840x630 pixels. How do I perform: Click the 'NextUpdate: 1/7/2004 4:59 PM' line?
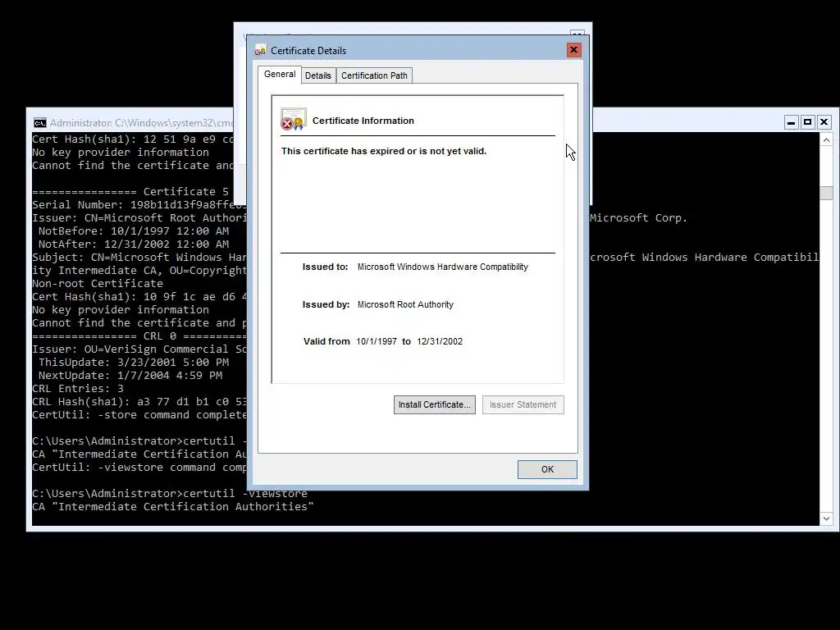130,376
